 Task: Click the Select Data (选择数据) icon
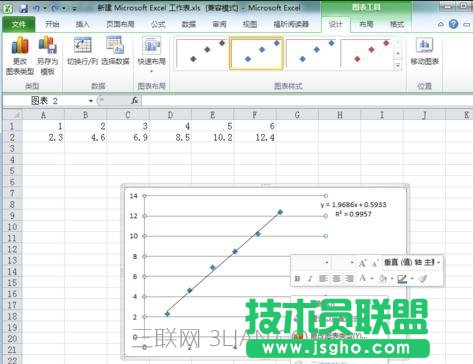pyautogui.click(x=115, y=45)
